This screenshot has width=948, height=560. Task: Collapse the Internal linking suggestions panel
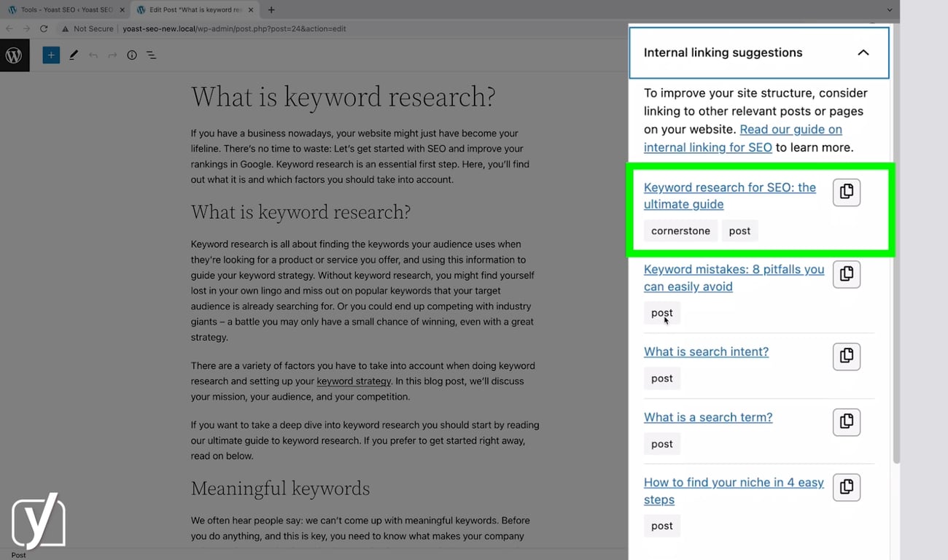863,52
